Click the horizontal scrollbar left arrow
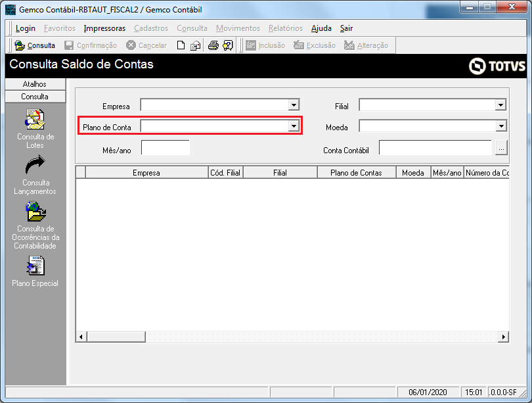 81,337
